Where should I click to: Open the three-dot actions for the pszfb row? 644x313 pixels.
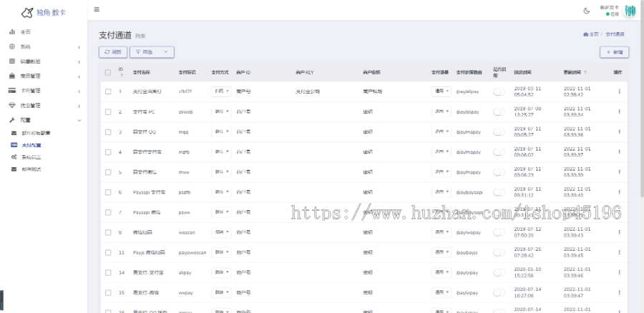point(619,192)
